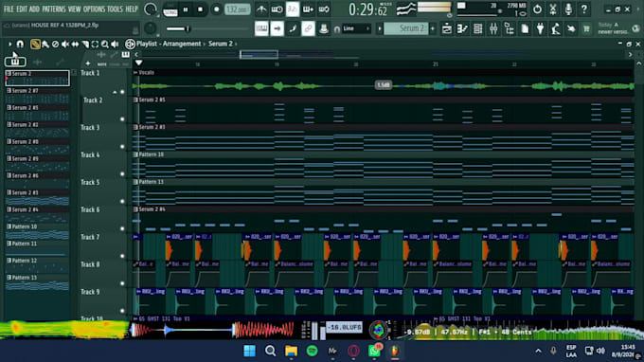Open the TOOLS menu
This screenshot has height=362, width=644.
pyautogui.click(x=115, y=9)
